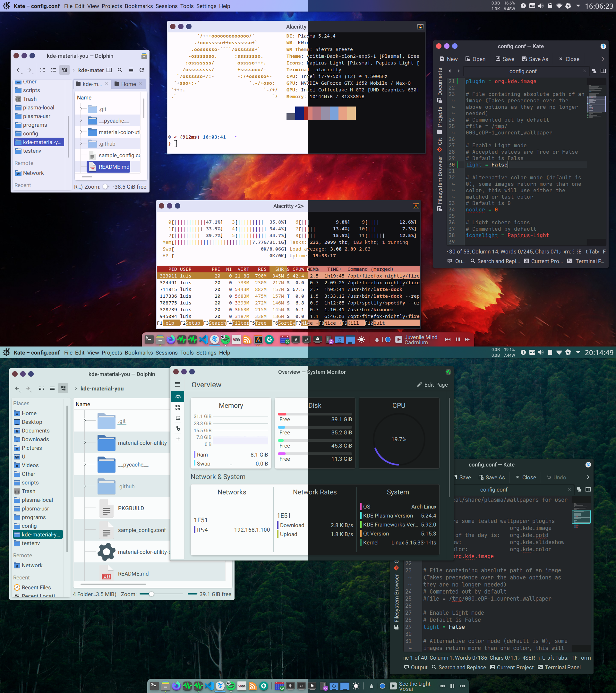The width and height of the screenshot is (616, 693).
Task: Show more toolbar items after Close in upper Kate
Action: (603, 59)
